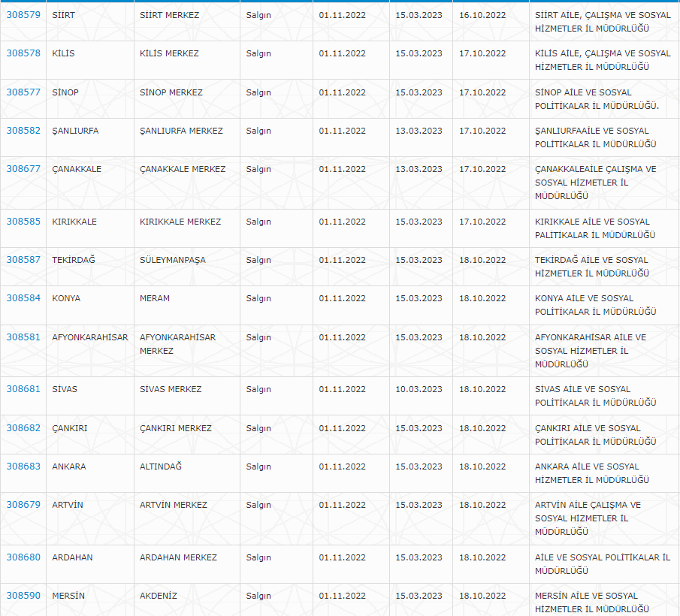Image resolution: width=680 pixels, height=616 pixels.
Task: Open record link 308582
Action: [x=23, y=131]
